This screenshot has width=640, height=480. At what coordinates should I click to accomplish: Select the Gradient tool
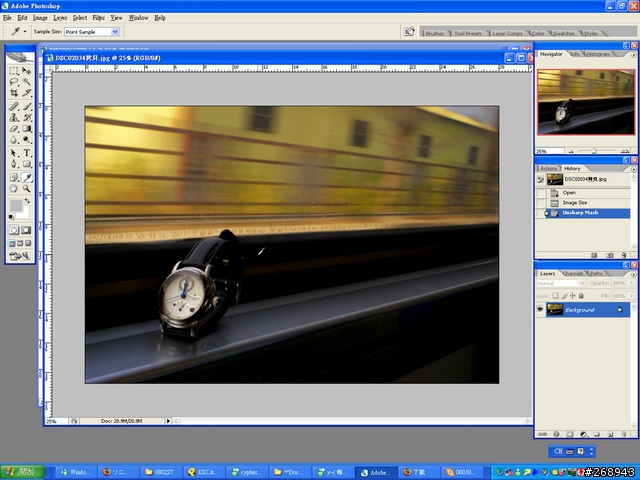[x=27, y=129]
